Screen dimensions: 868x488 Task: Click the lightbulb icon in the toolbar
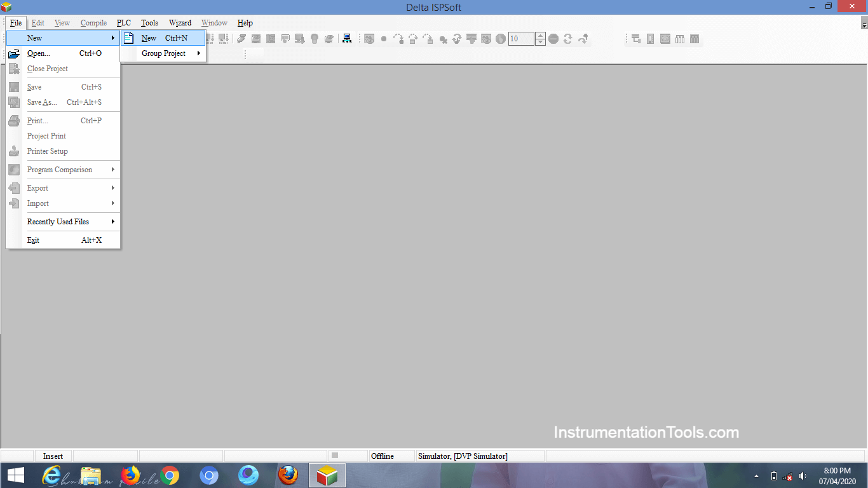click(x=315, y=39)
